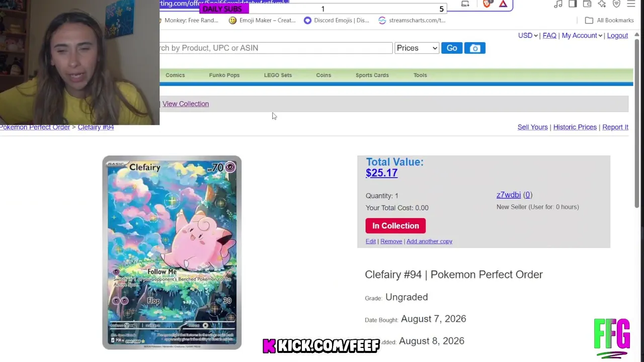Open Leo AI sparkle icon
The height and width of the screenshot is (362, 644).
click(x=602, y=4)
